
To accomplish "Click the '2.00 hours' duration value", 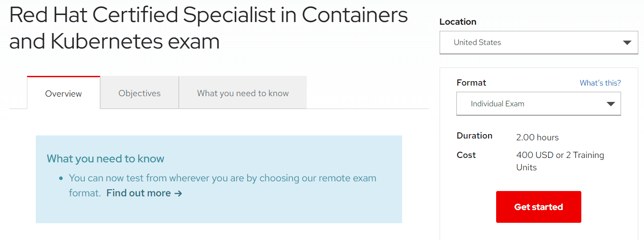I will [537, 138].
